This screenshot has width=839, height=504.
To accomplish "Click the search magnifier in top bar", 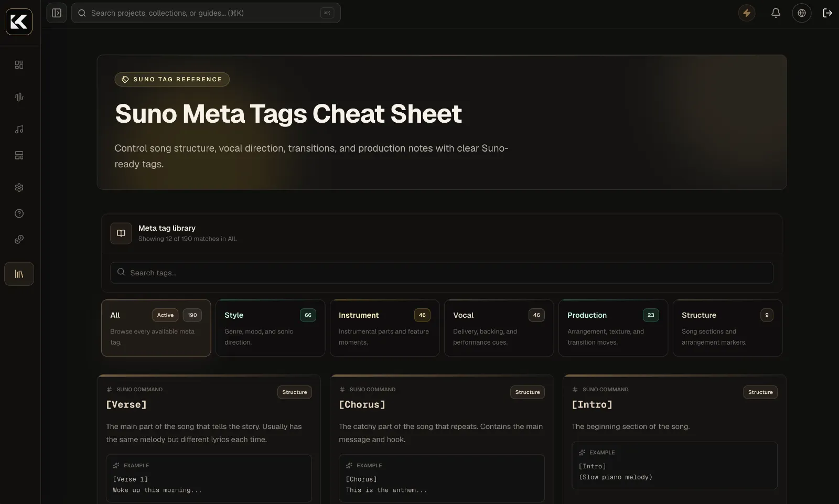I will (x=82, y=13).
